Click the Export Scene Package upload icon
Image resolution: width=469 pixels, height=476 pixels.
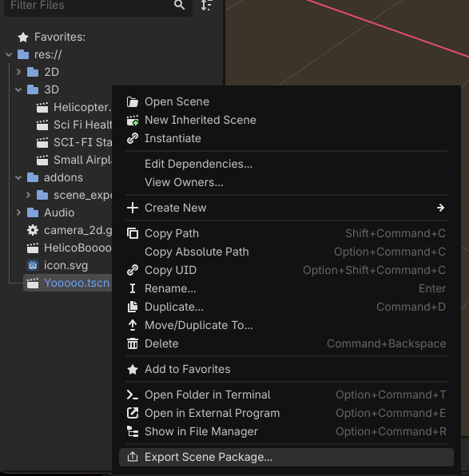coord(133,457)
